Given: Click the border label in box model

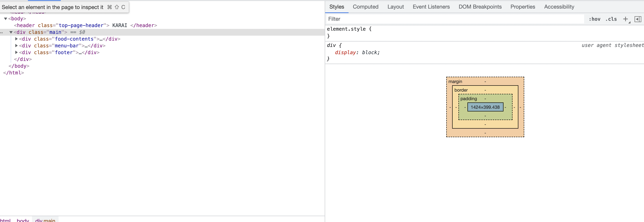Looking at the screenshot, I should (x=461, y=90).
